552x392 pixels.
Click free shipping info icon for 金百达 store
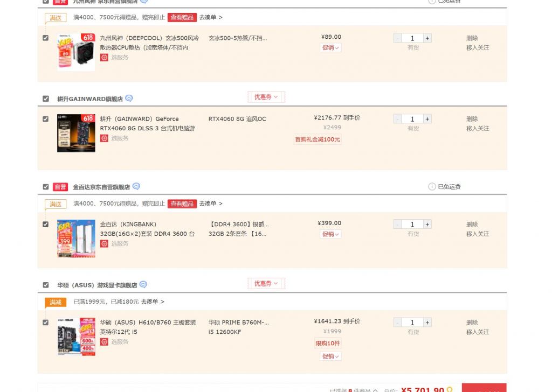click(x=432, y=187)
